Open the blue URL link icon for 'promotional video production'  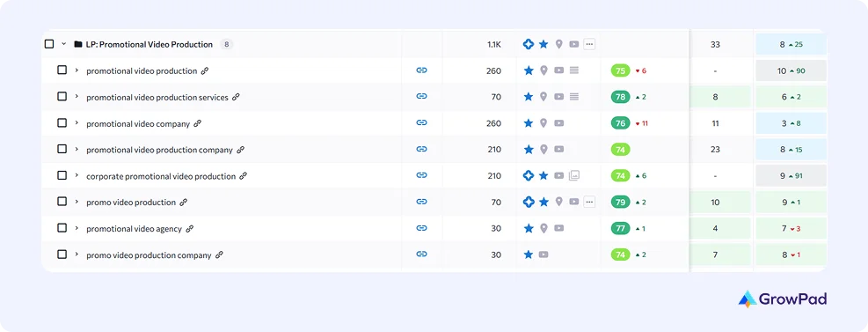[422, 70]
